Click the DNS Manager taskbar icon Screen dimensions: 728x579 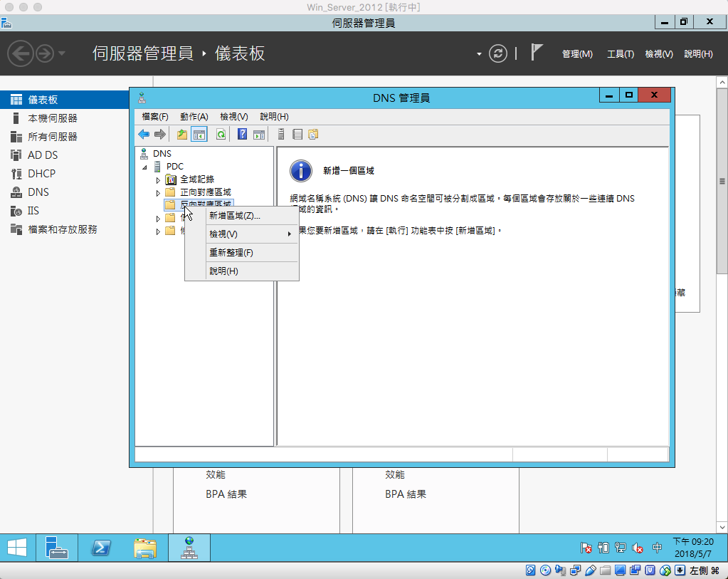click(x=189, y=548)
